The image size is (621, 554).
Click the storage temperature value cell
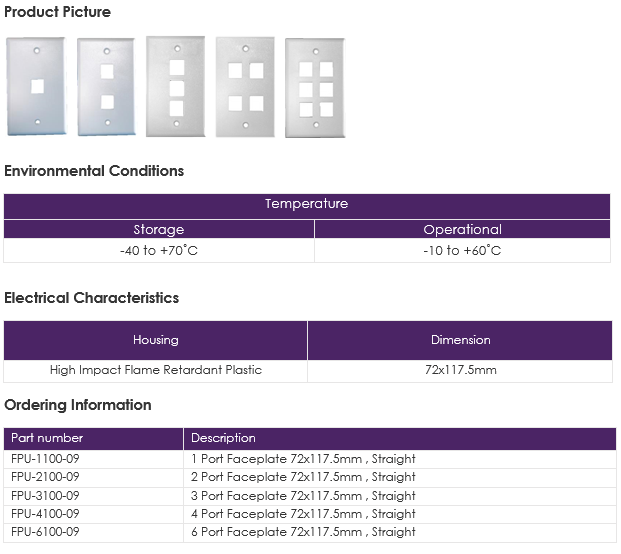pos(159,251)
